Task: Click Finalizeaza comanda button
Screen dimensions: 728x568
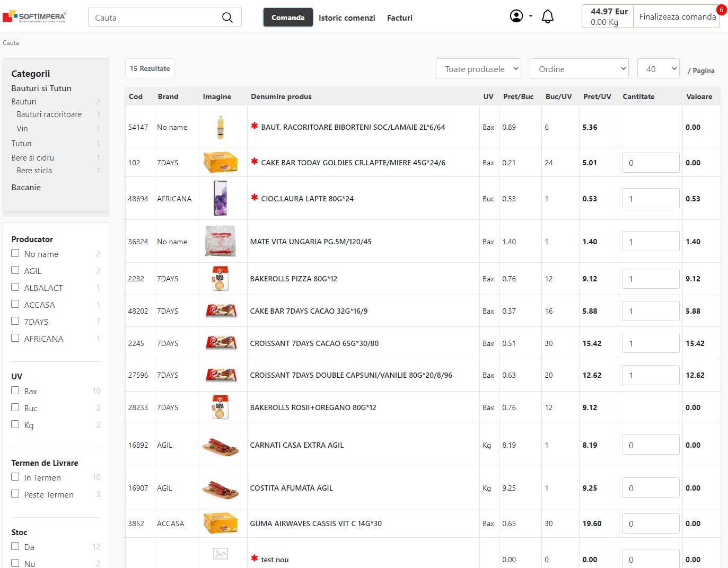Action: click(x=677, y=17)
